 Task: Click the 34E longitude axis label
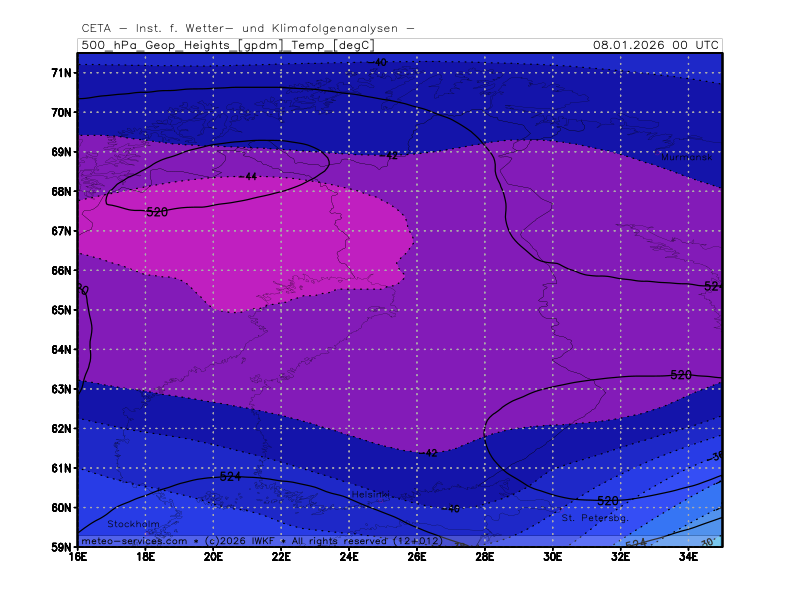687,556
